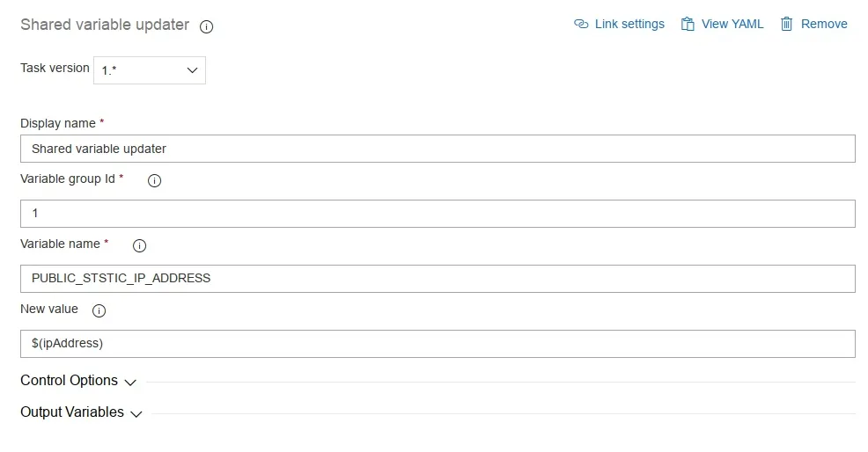This screenshot has height=452, width=868.
Task: Click the Variable name input field
Action: [438, 278]
